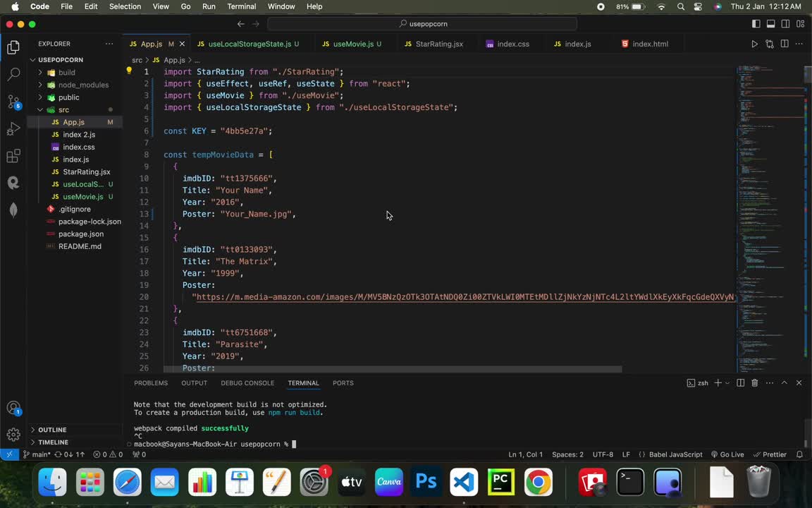Collapse the src folder
Image resolution: width=812 pixels, height=508 pixels.
75,110
